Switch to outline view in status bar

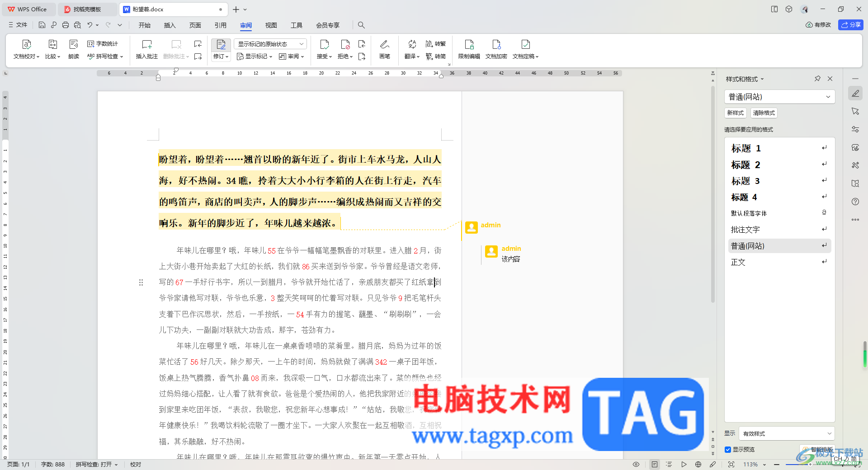[669, 464]
